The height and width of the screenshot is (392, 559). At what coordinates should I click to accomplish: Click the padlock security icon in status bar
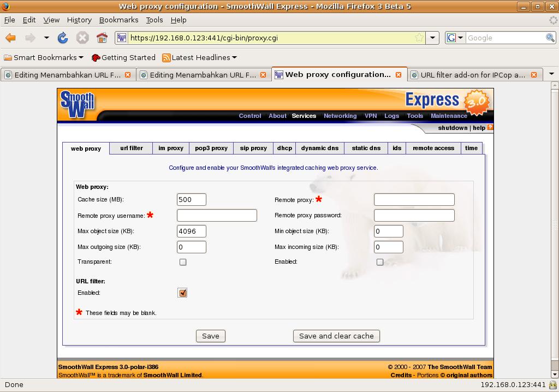(553, 385)
